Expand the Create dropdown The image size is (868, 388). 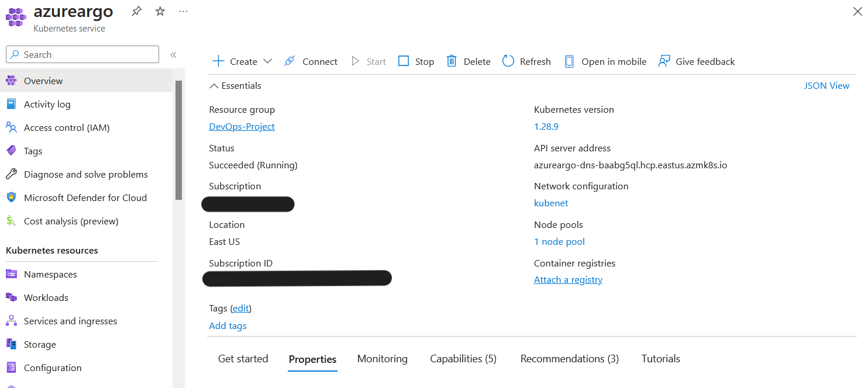pyautogui.click(x=268, y=61)
